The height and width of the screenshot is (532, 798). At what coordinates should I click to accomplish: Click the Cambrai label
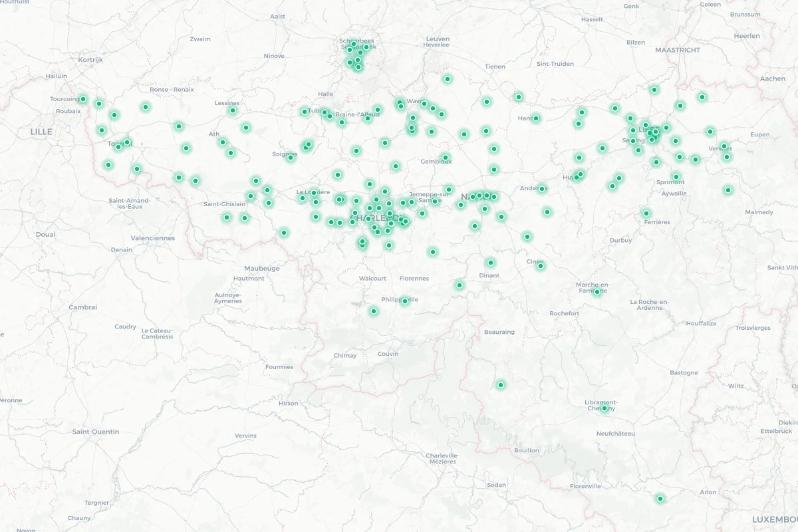[x=83, y=307]
